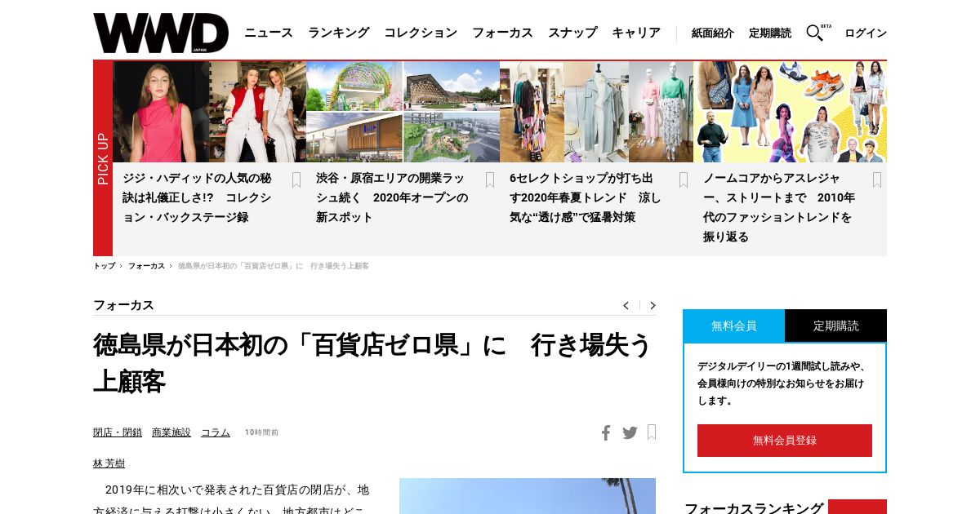Open headline ノームコアからアスレジャー
The image size is (980, 514).
(779, 207)
